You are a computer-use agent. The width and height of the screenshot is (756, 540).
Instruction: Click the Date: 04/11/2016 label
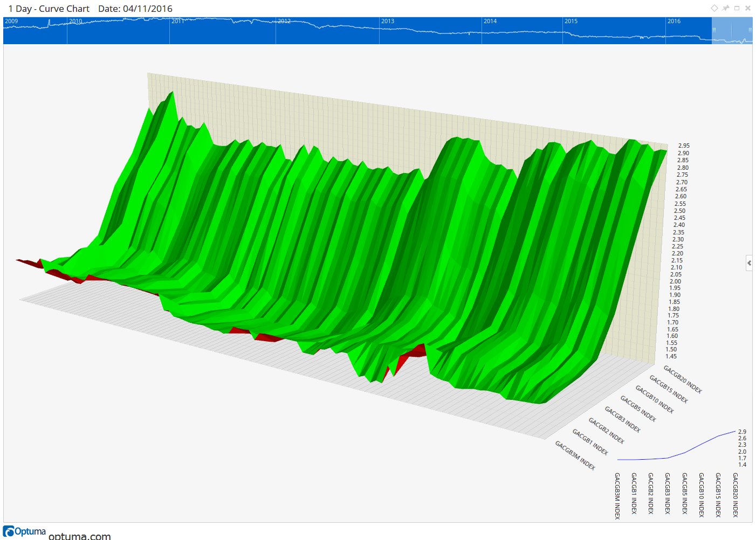pos(135,9)
